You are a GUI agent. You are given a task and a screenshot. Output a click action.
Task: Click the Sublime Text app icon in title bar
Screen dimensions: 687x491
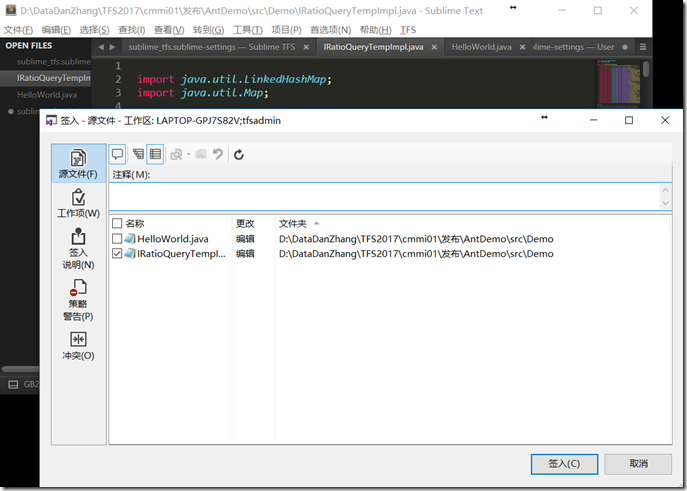(11, 11)
